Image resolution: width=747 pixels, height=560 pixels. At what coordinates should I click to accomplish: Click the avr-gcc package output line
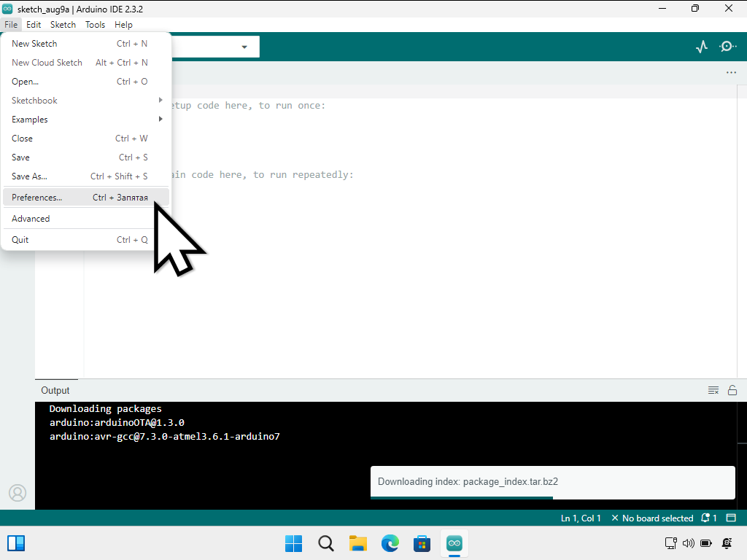[164, 436]
